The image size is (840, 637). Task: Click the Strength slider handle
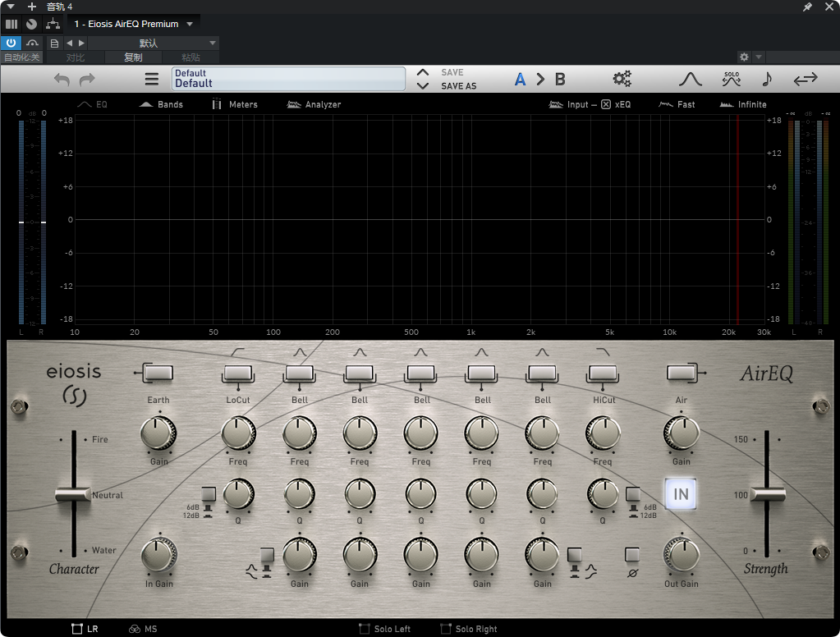(x=767, y=494)
